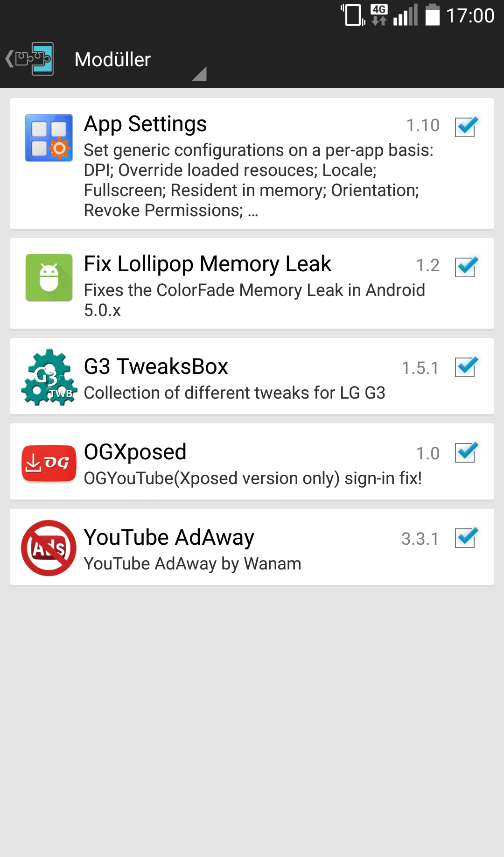
Task: Open the G3 TweaksBox title entry
Action: pyautogui.click(x=156, y=366)
